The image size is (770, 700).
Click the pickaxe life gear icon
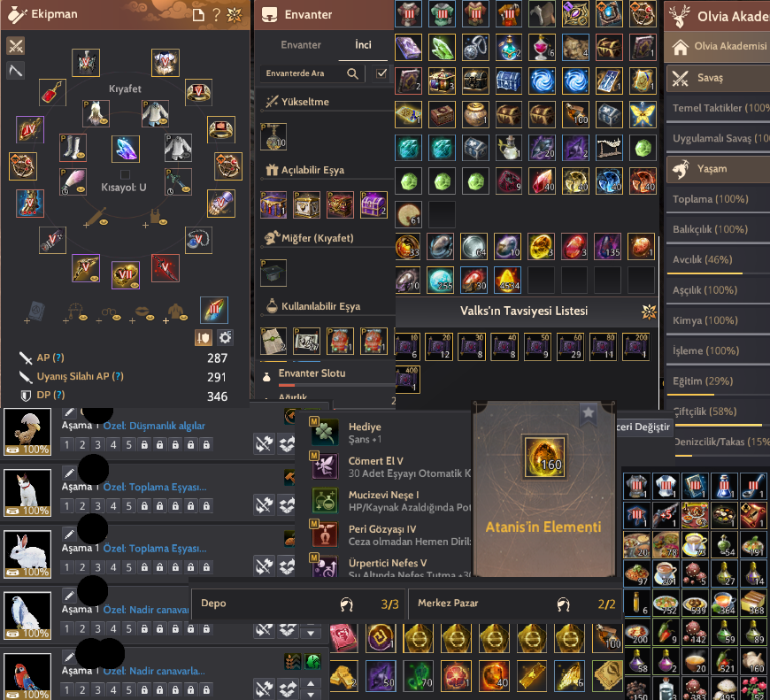click(16, 71)
